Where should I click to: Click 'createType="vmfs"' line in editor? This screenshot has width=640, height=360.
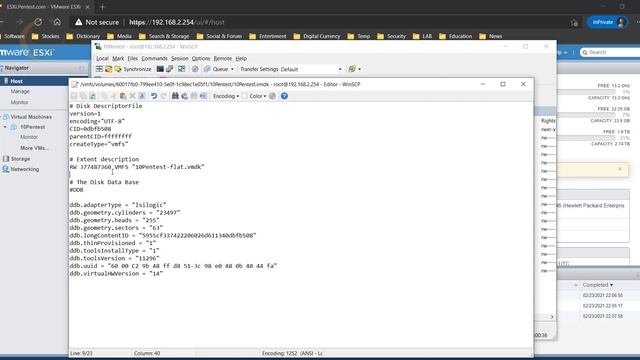click(99, 144)
